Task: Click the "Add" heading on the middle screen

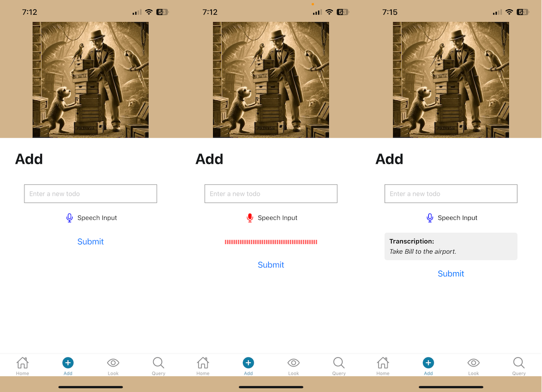Action: click(209, 159)
